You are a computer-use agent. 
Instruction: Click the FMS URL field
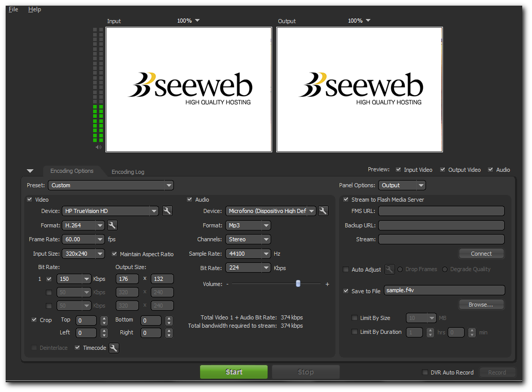coord(441,211)
